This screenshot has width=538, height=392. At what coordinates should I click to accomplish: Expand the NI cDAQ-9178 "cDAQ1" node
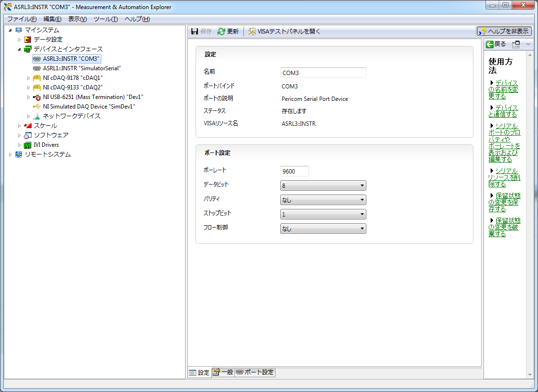pos(29,78)
